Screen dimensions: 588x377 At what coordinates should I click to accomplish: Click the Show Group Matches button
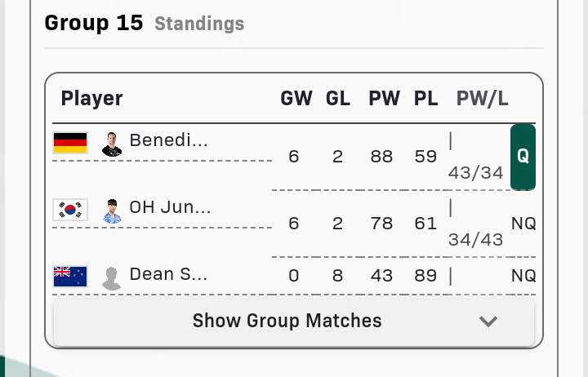point(287,322)
